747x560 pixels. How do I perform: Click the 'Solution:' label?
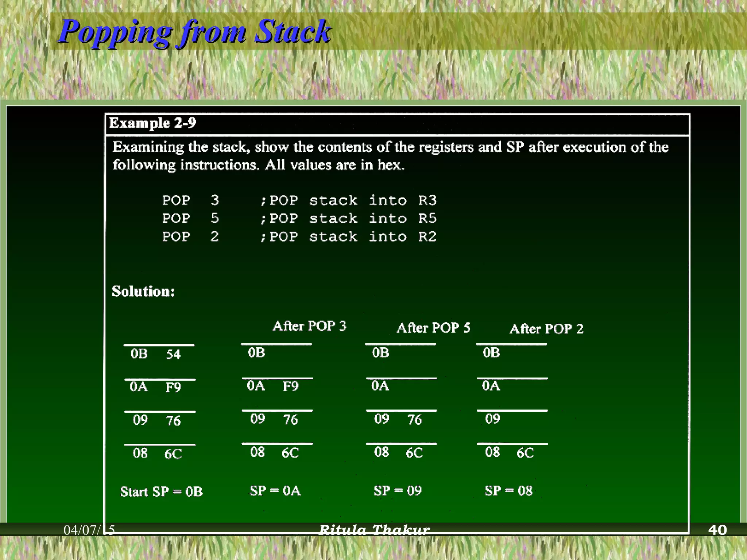(x=143, y=291)
